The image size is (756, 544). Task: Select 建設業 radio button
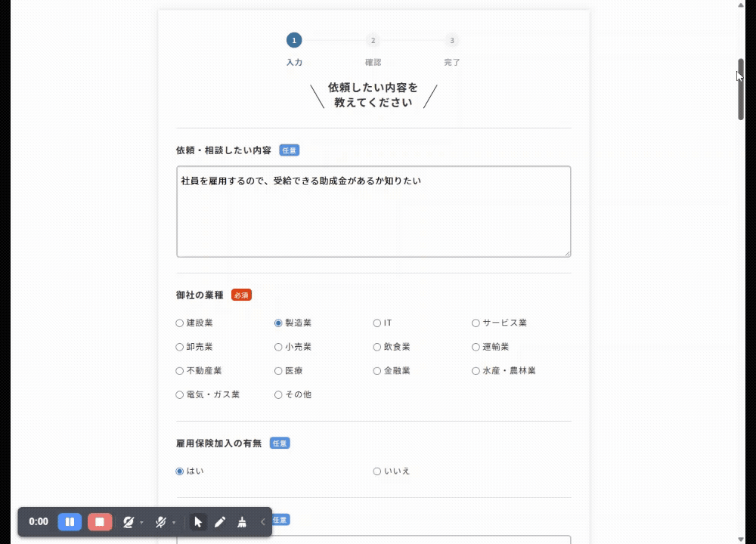(180, 323)
